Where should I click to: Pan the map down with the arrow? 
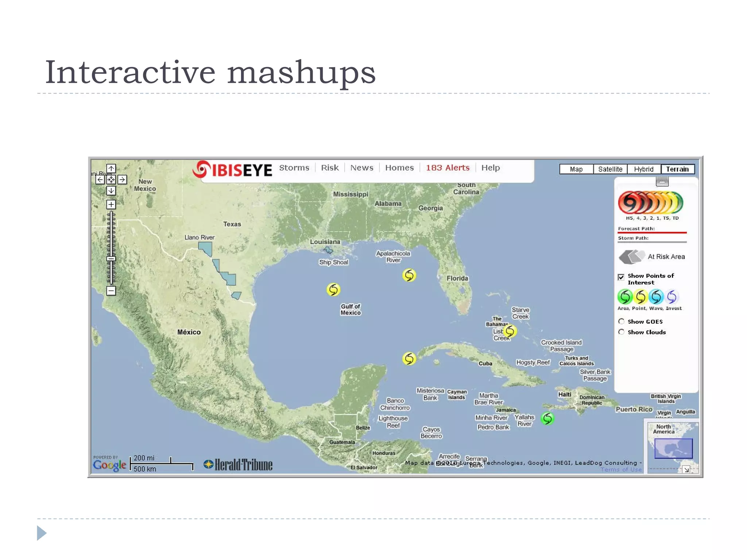click(111, 191)
